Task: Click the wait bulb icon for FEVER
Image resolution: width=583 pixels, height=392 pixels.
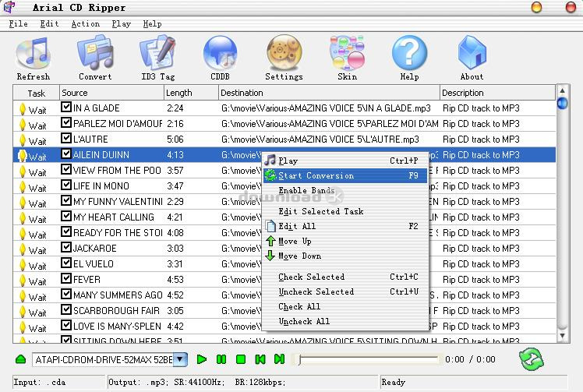Action: (x=23, y=280)
